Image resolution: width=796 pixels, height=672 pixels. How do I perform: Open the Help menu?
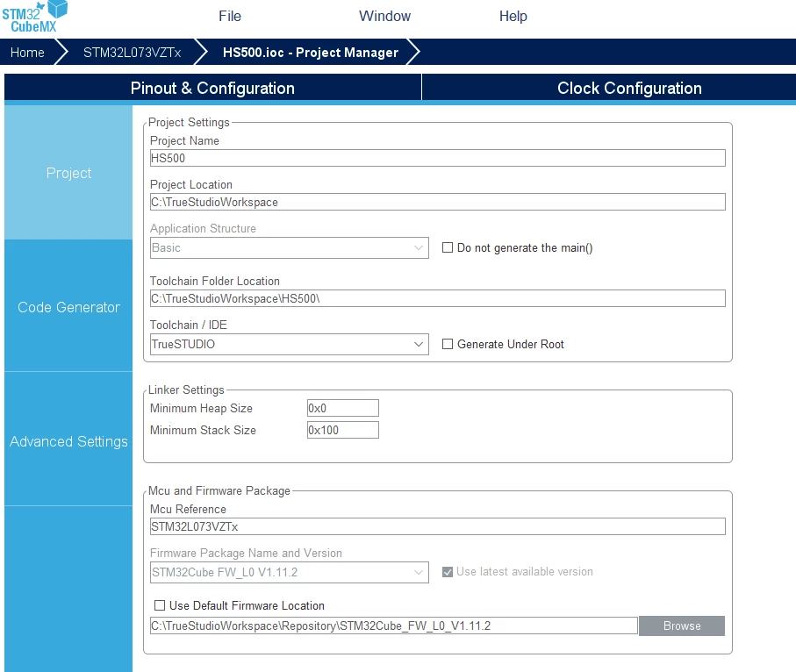tap(513, 17)
